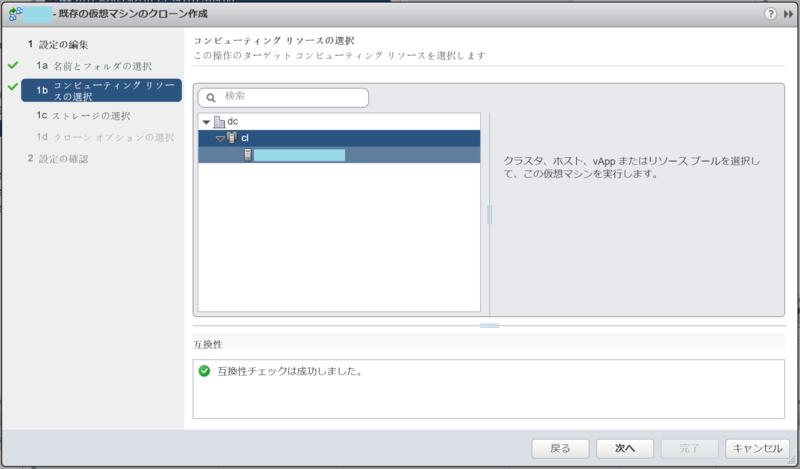Click the clone VM icon in title bar
Viewport: 800px width, 469px height.
tap(16, 14)
